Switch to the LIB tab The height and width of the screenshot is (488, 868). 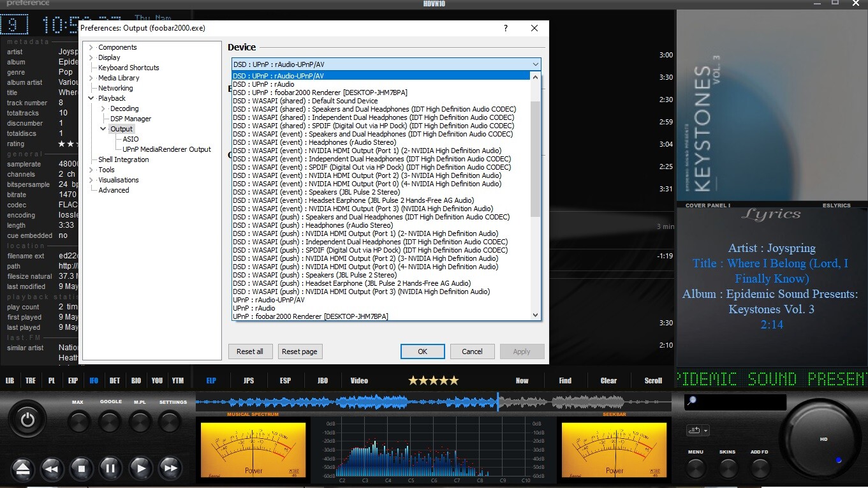click(x=10, y=381)
